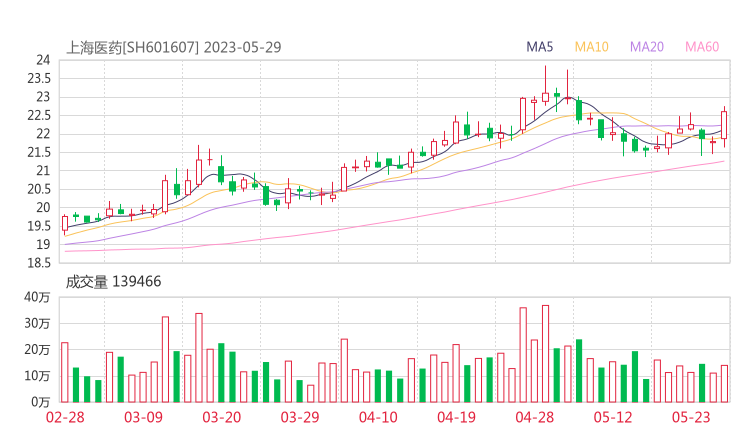Click the MA10 legend label
The width and height of the screenshot is (740, 440).
[591, 47]
